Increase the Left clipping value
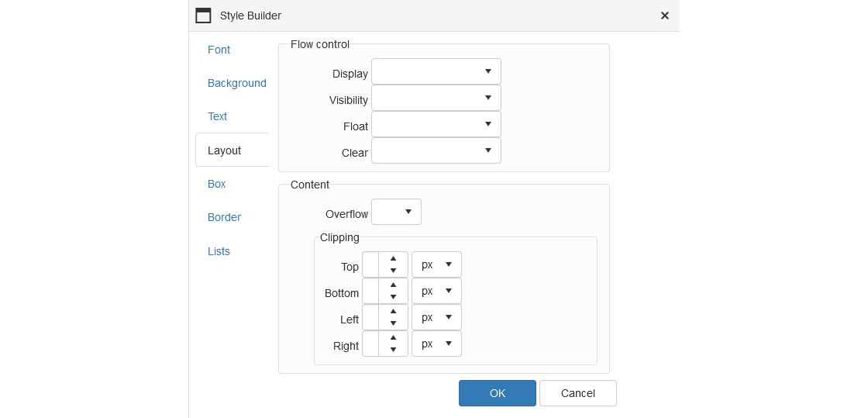The width and height of the screenshot is (868, 418). [393, 311]
